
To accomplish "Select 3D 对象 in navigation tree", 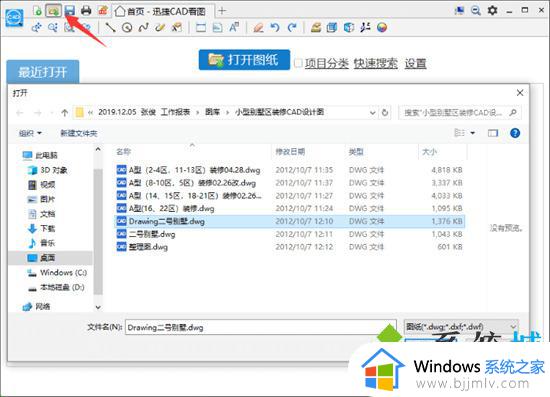I will [47, 170].
